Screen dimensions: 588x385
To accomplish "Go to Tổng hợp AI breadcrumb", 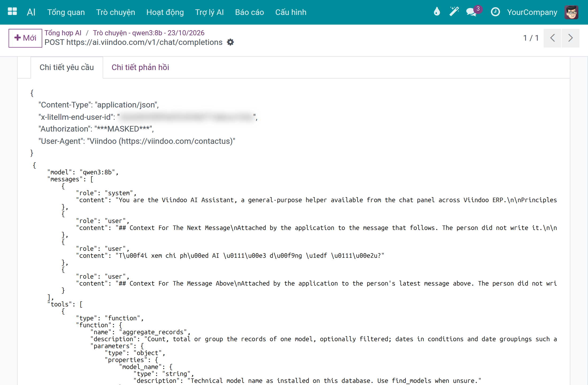I will pyautogui.click(x=63, y=33).
